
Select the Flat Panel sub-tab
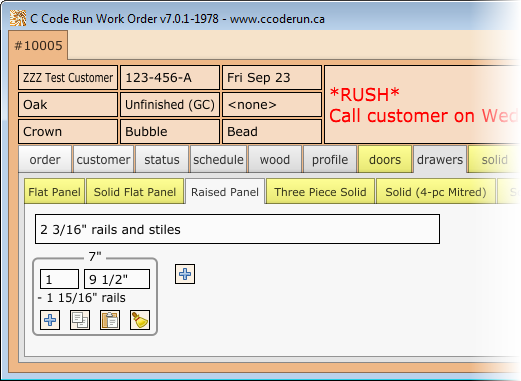(54, 192)
